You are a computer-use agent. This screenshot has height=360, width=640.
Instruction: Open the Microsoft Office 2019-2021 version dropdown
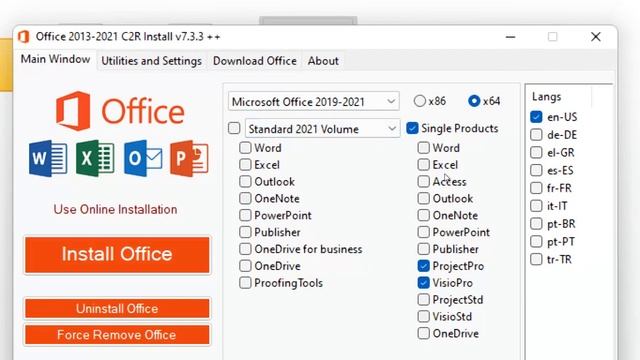tap(313, 101)
